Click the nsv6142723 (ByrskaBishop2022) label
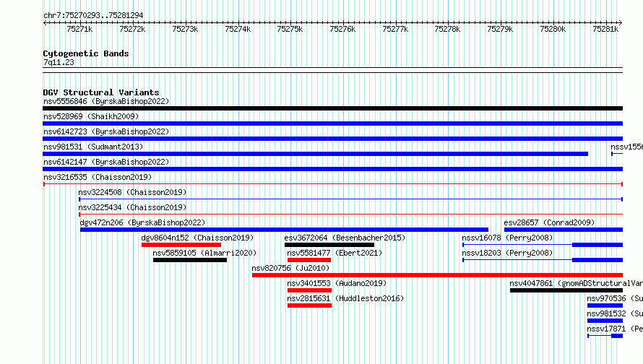 coord(106,131)
